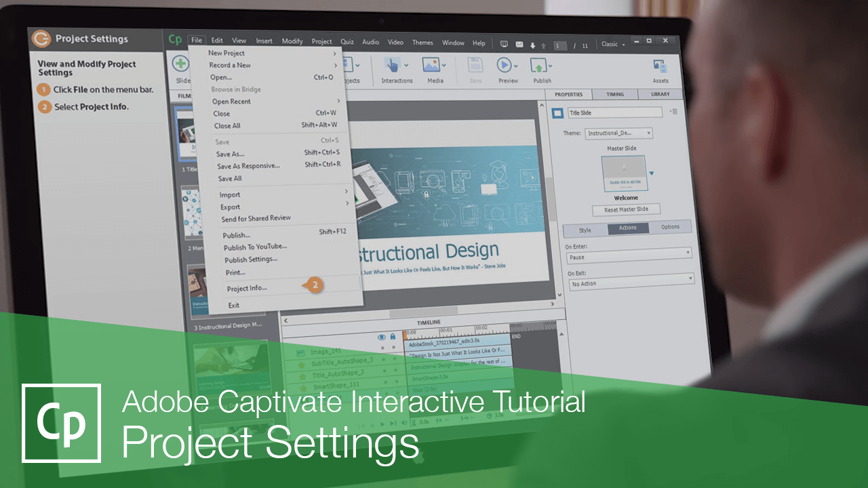Toggle lock dot for Title_AutoShape_3
Viewport: 868px width, 488px height.
click(395, 371)
